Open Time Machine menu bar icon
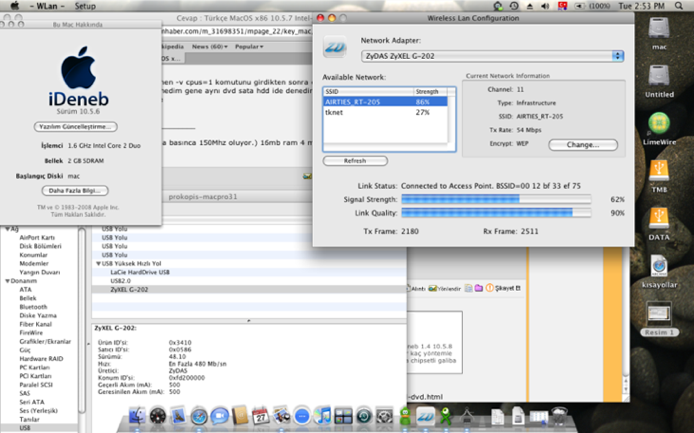Image resolution: width=694 pixels, height=433 pixels. [514, 6]
